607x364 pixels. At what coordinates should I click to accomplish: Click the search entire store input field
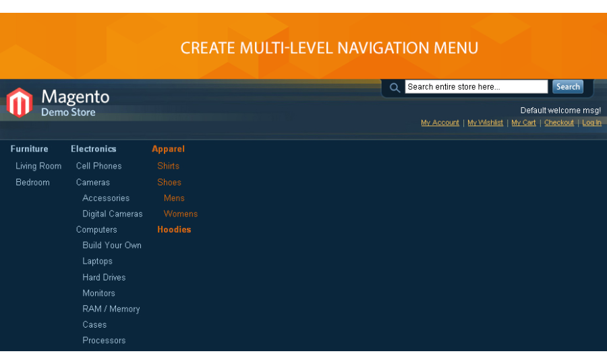coord(475,87)
